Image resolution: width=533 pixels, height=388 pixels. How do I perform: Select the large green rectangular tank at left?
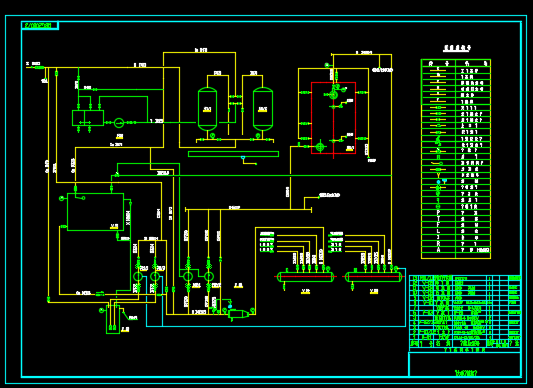[x=96, y=212]
